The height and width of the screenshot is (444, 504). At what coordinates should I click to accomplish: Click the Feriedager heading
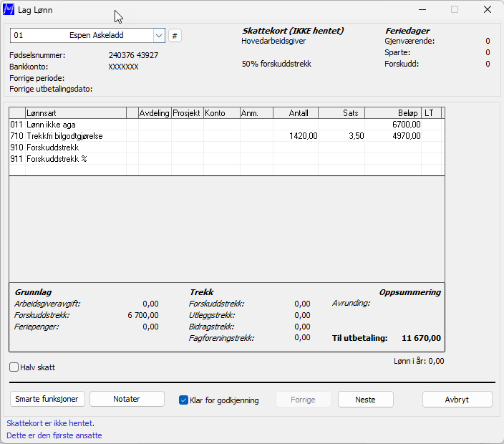coord(407,31)
